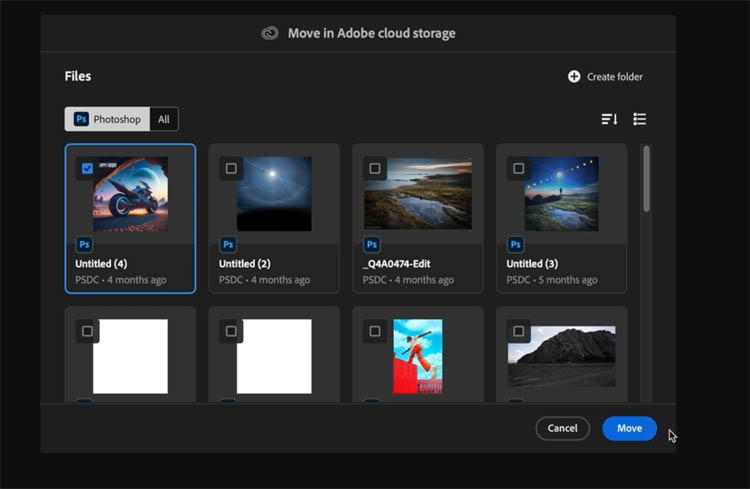750x489 pixels.
Task: Click the _Q4A0474-Edit file name
Action: 397,264
